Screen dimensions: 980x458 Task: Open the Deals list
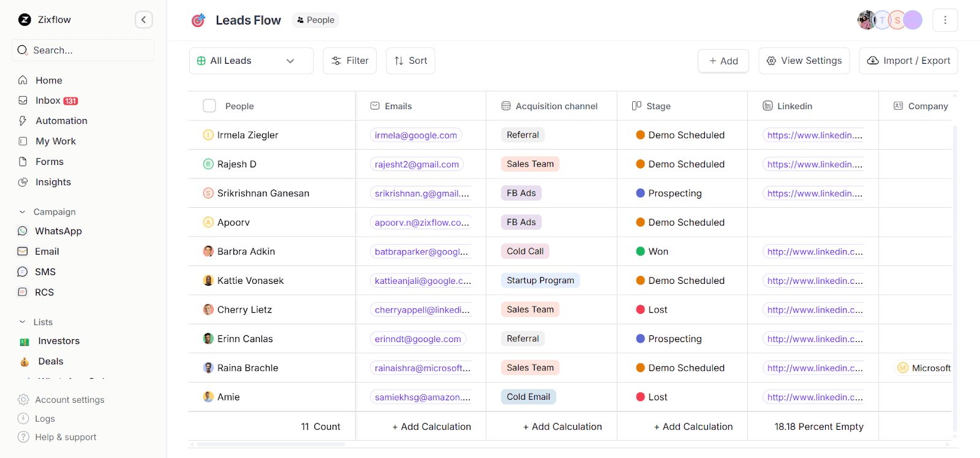coord(50,361)
